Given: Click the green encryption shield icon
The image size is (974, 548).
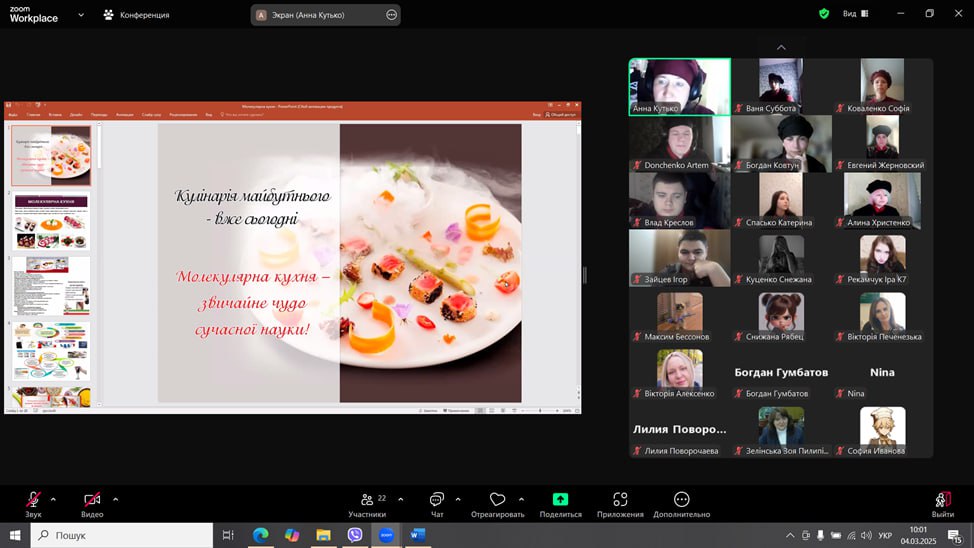Looking at the screenshot, I should point(824,14).
